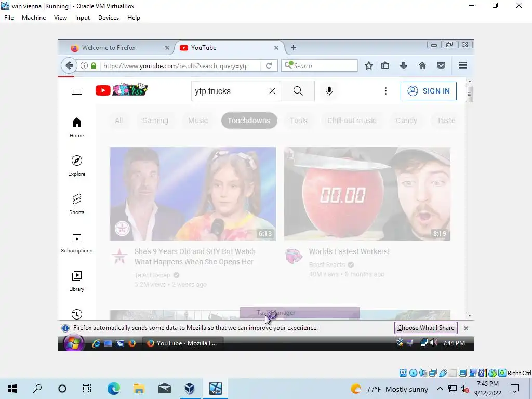Click thumbnail with apple and 00.00 timer
This screenshot has height=399, width=532.
click(x=367, y=194)
